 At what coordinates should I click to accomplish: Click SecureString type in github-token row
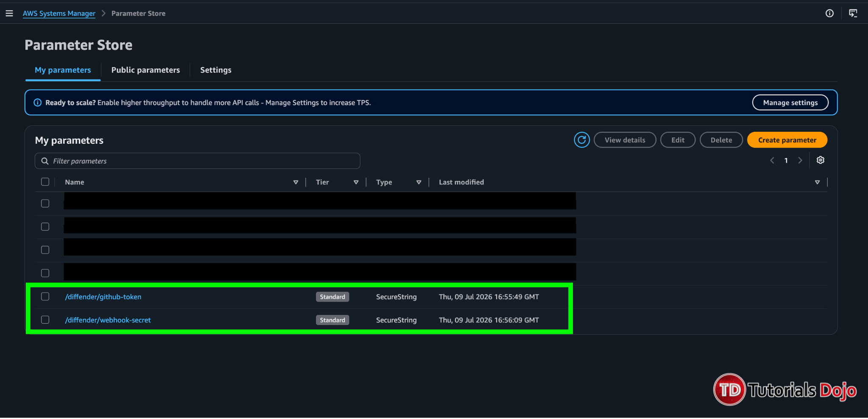point(396,297)
